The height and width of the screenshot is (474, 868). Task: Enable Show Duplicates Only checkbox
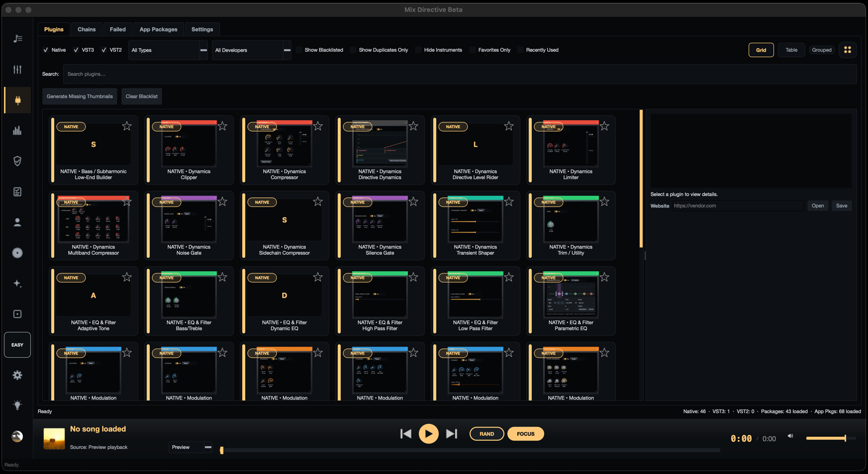click(x=353, y=50)
